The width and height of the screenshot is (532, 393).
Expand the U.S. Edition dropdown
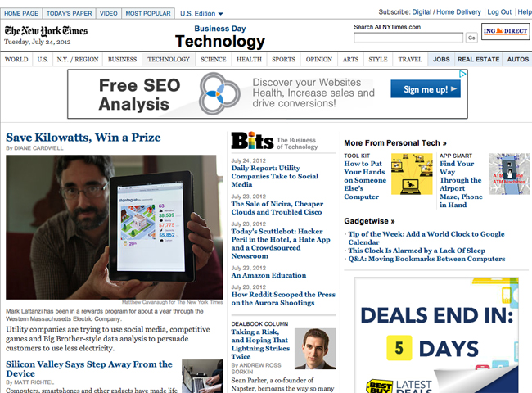(201, 14)
